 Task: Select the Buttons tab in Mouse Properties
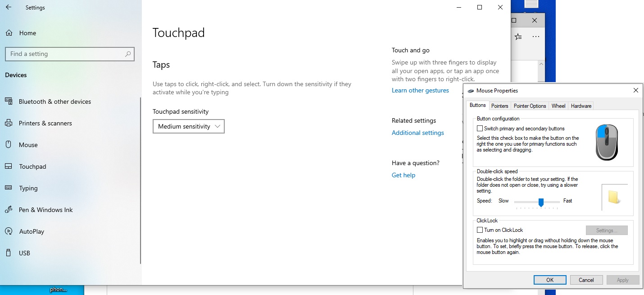478,105
